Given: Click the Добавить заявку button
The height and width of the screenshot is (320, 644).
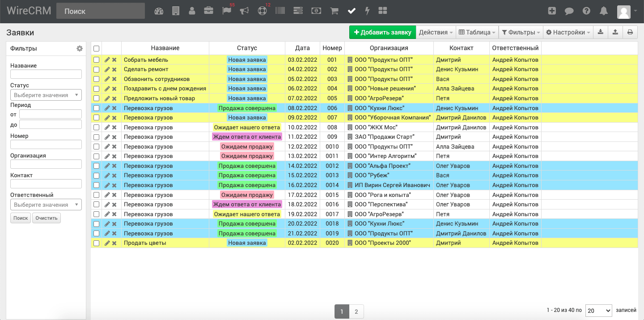Looking at the screenshot, I should tap(382, 32).
